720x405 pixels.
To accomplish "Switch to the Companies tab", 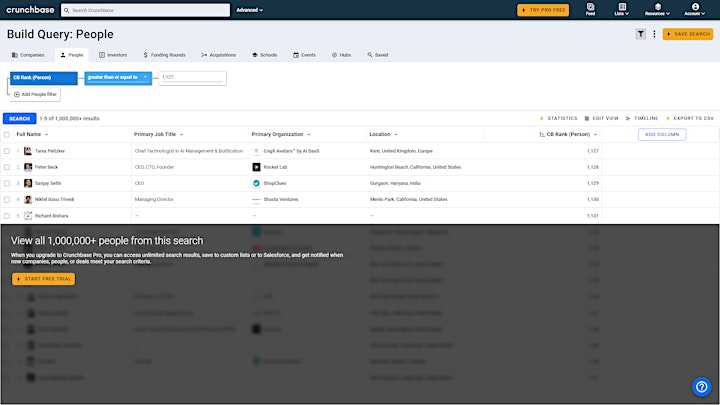I will [28, 55].
